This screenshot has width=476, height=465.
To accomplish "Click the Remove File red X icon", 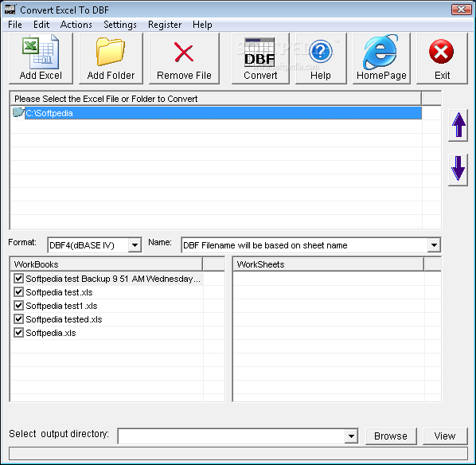I will click(x=184, y=53).
